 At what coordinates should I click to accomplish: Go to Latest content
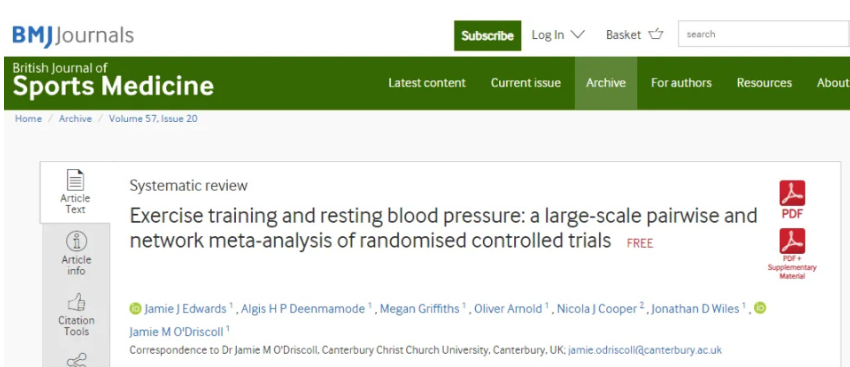[427, 83]
